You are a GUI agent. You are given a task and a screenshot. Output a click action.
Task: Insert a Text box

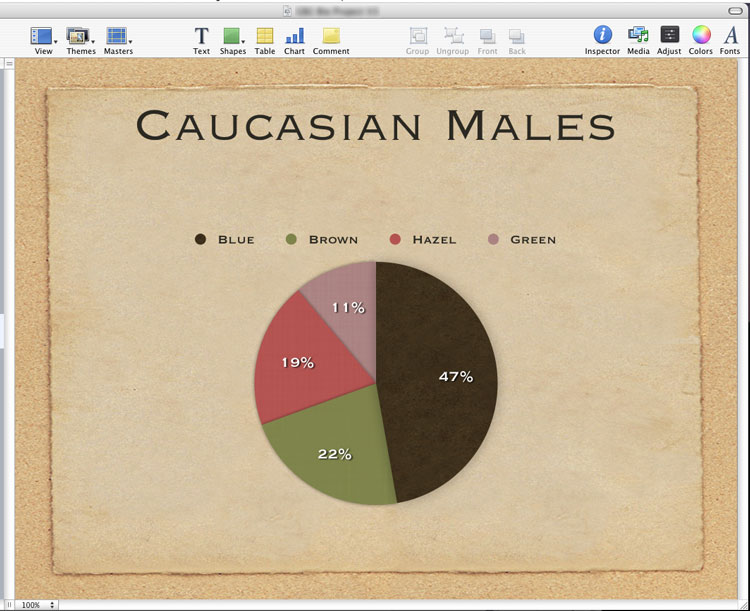coord(201,40)
